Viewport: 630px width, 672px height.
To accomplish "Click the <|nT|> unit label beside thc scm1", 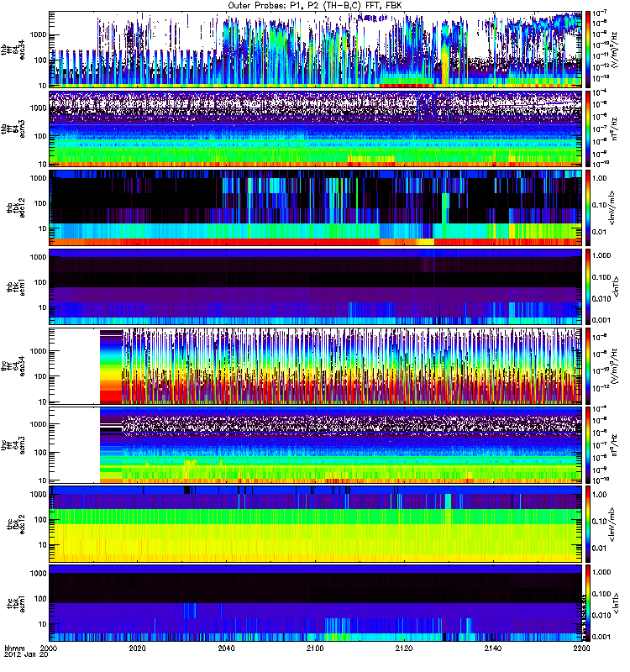I will point(616,603).
